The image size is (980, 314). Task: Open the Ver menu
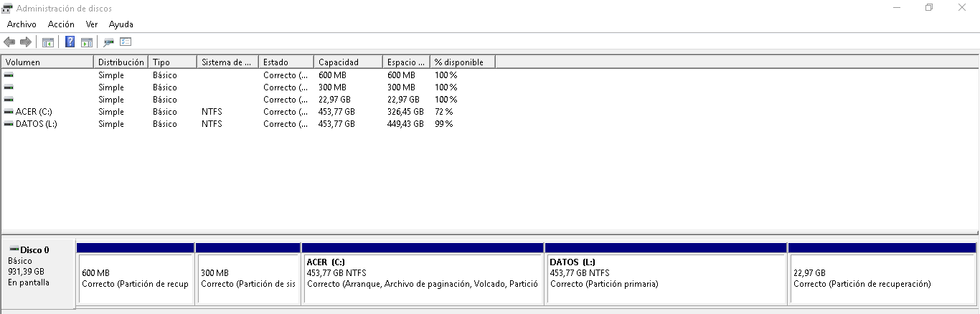click(92, 24)
